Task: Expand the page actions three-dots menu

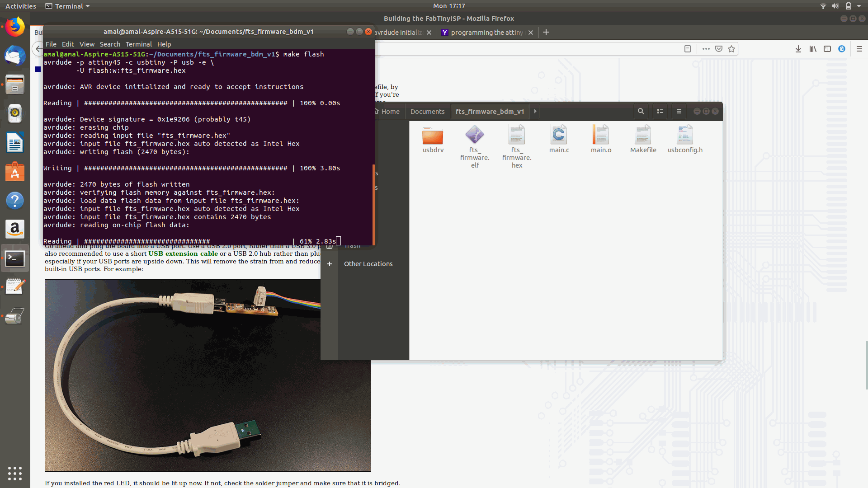Action: (706, 49)
